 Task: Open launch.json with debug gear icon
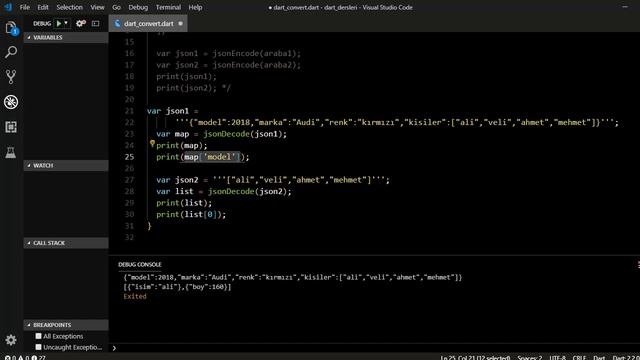click(81, 24)
